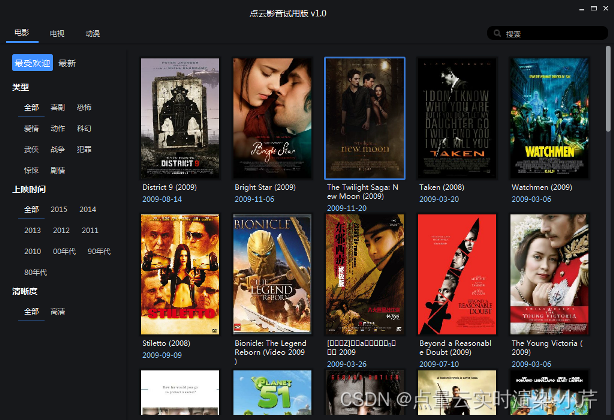Filter by 喜剧 genre
Image resolution: width=614 pixels, height=420 pixels.
point(58,107)
